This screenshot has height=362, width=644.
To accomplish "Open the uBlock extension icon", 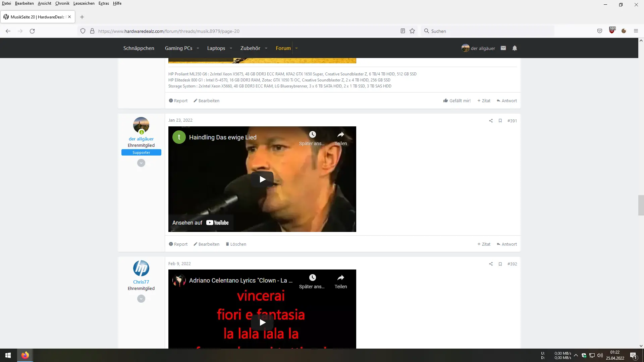I will coord(612,31).
